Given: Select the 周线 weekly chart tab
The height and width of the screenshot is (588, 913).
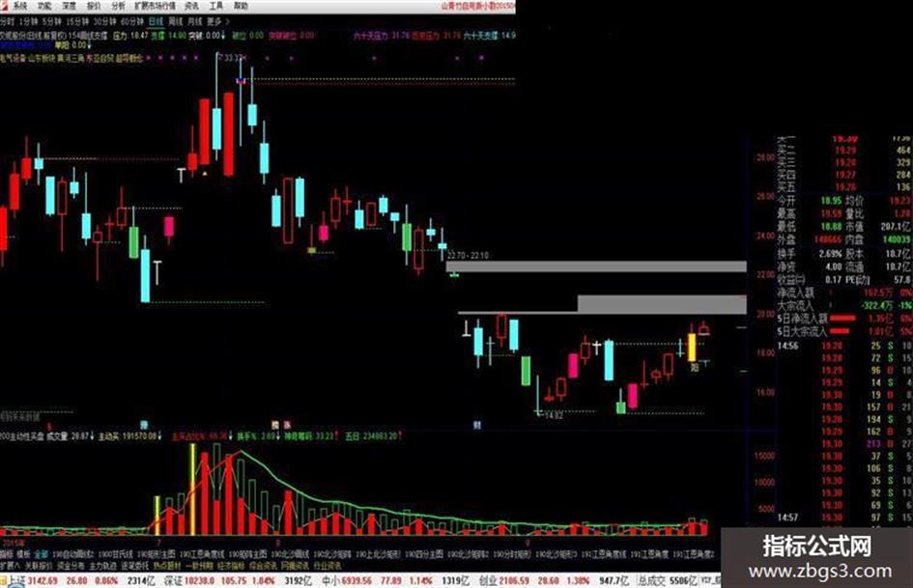Looking at the screenshot, I should click(x=175, y=21).
